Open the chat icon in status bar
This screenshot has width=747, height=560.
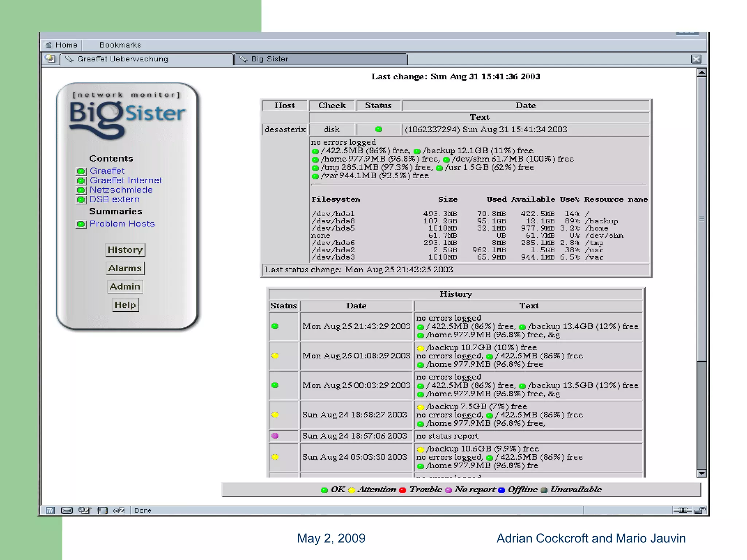[119, 510]
